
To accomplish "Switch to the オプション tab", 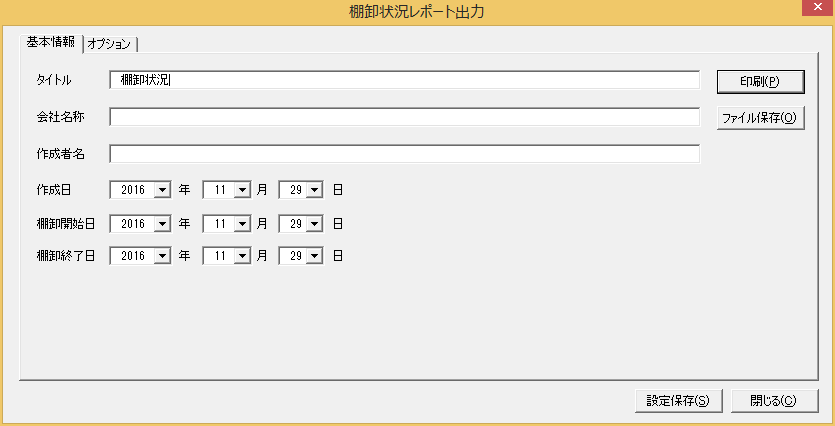I will (x=110, y=44).
